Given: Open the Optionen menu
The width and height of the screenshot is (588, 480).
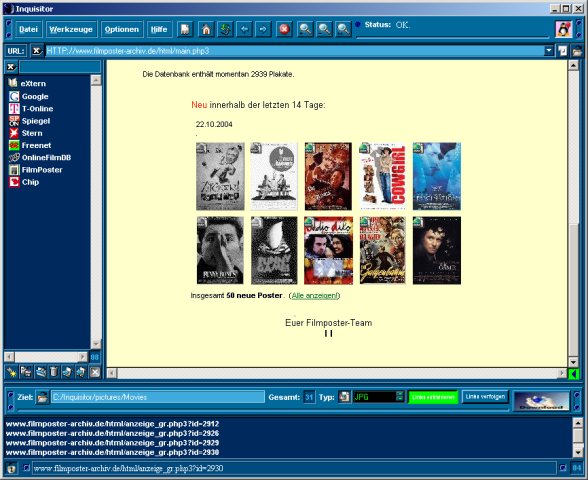Looking at the screenshot, I should click(x=122, y=29).
